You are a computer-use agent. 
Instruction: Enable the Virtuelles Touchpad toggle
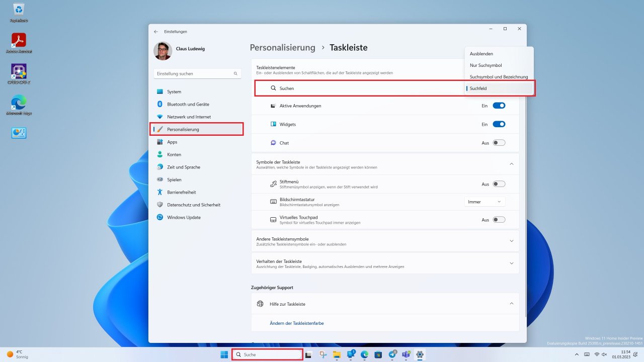click(499, 220)
